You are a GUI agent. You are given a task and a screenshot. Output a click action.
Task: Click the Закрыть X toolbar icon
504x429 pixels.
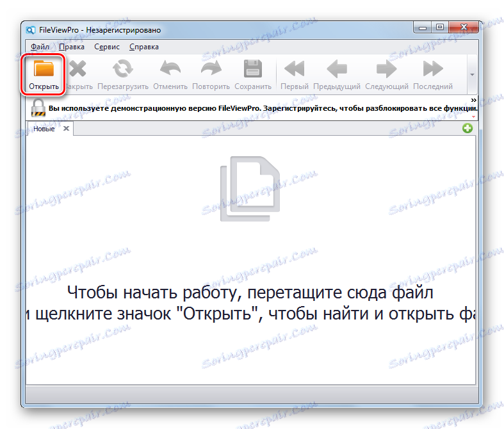(77, 69)
